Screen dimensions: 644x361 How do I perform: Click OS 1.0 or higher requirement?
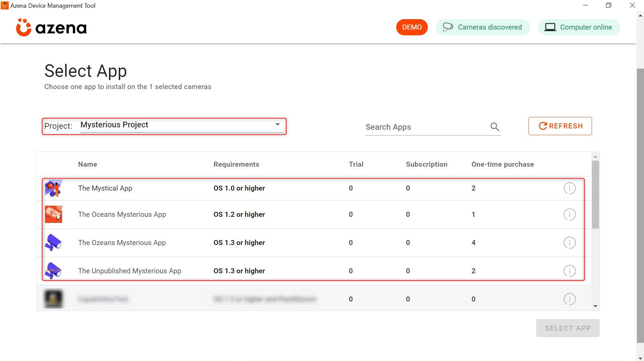pyautogui.click(x=239, y=188)
